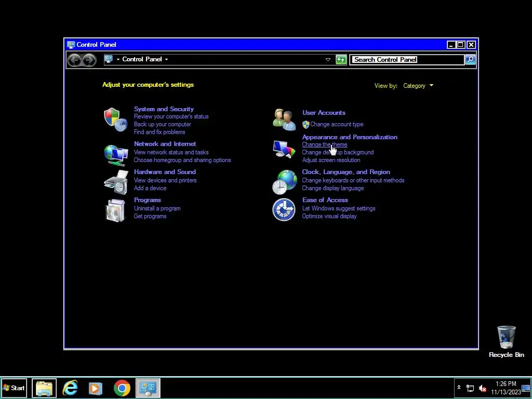Click Change the theme
532x399 pixels.
[x=325, y=145]
